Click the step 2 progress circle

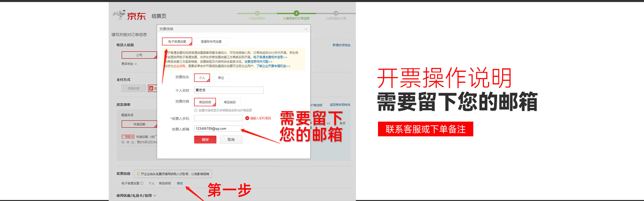click(296, 13)
